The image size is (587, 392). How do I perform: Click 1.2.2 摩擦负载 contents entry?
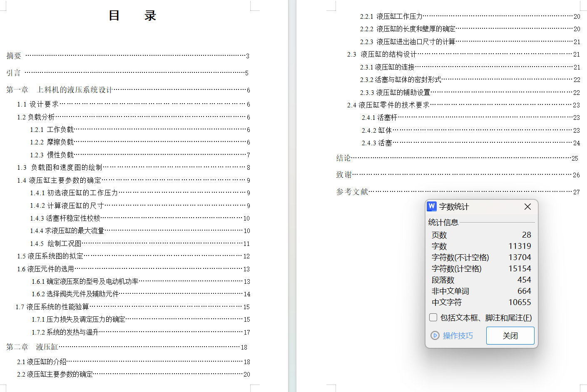(x=52, y=142)
